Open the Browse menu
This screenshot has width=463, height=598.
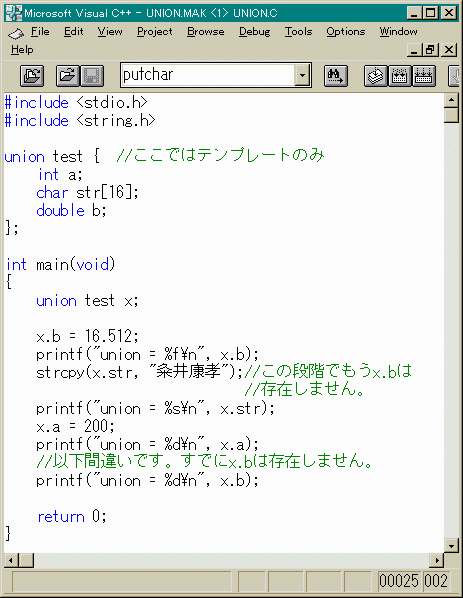coord(206,32)
